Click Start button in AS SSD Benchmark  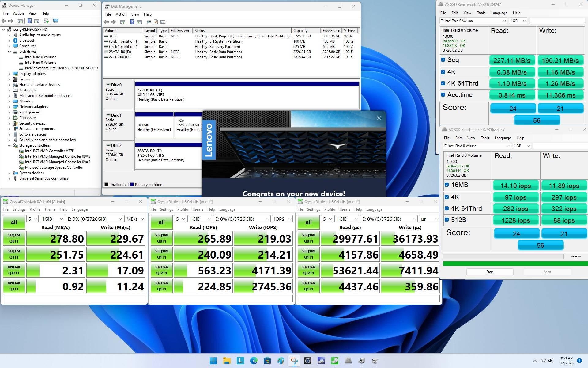(489, 272)
